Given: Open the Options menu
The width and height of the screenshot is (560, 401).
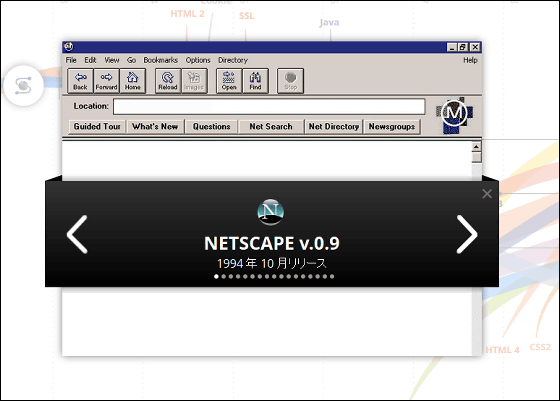Looking at the screenshot, I should pyautogui.click(x=198, y=60).
